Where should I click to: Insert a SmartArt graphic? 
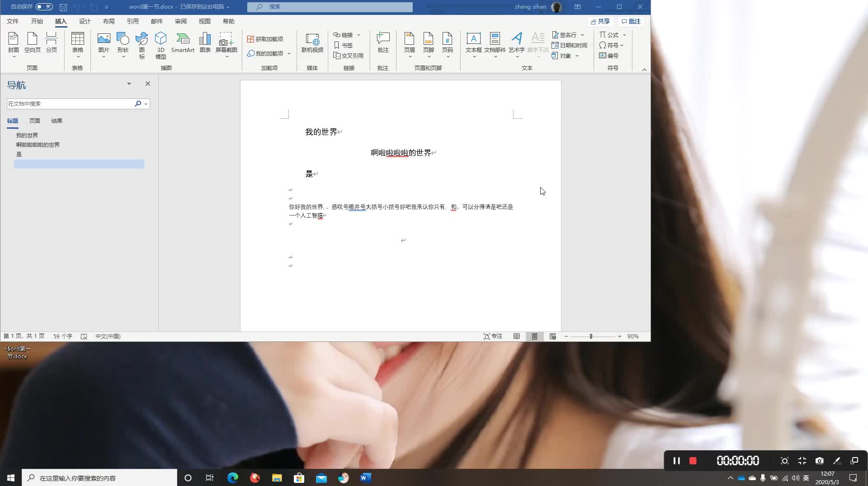click(x=183, y=43)
